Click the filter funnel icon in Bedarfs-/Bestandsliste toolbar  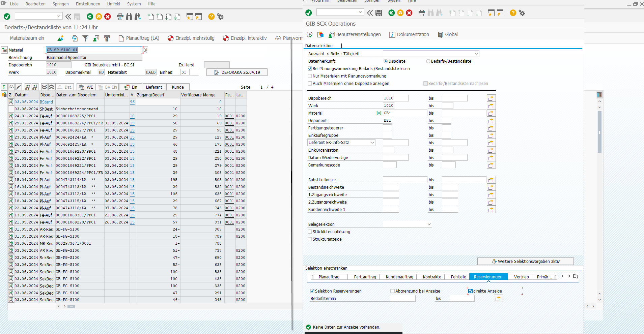85,38
